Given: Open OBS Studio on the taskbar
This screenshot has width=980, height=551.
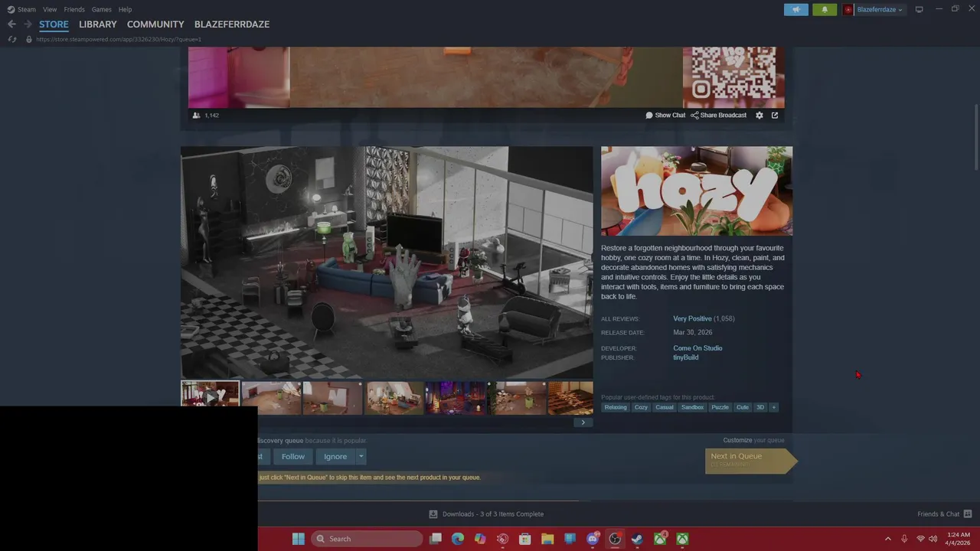Looking at the screenshot, I should click(615, 539).
